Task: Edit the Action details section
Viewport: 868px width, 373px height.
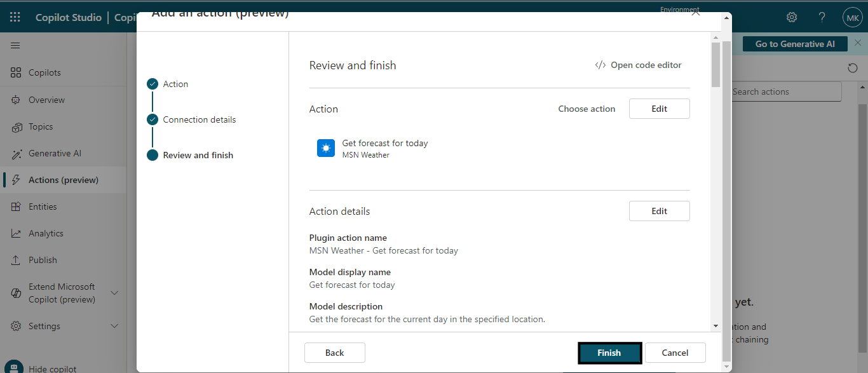Action: point(659,211)
